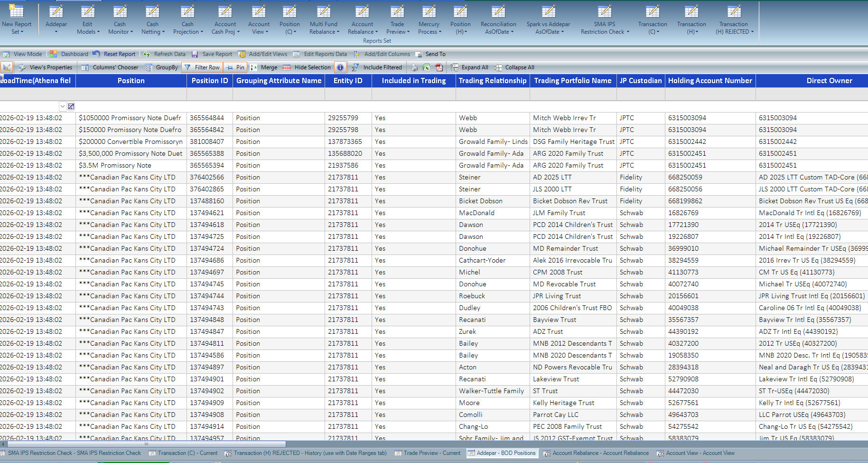Click the Collapse All icon

coord(514,67)
